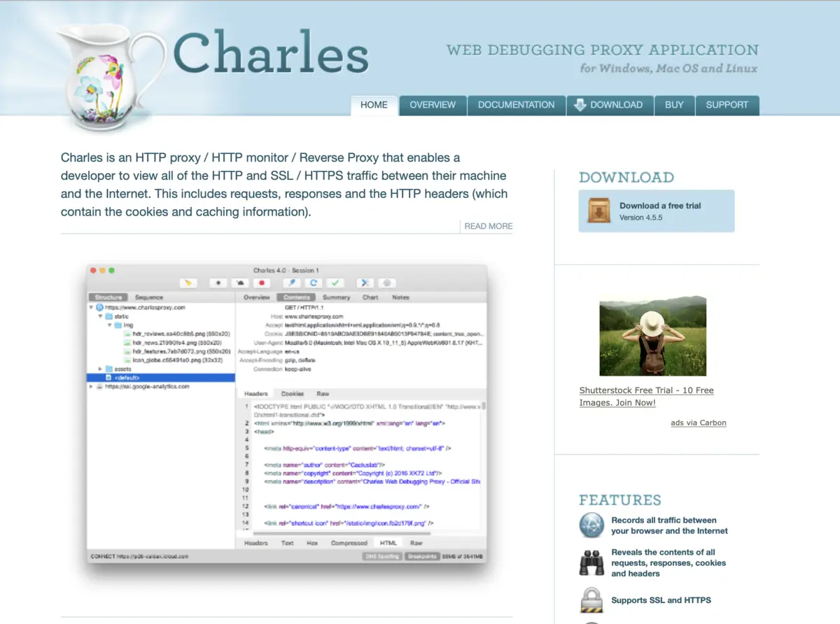Select the Overview tab in Charles window
Image resolution: width=840 pixels, height=624 pixels.
[x=256, y=297]
